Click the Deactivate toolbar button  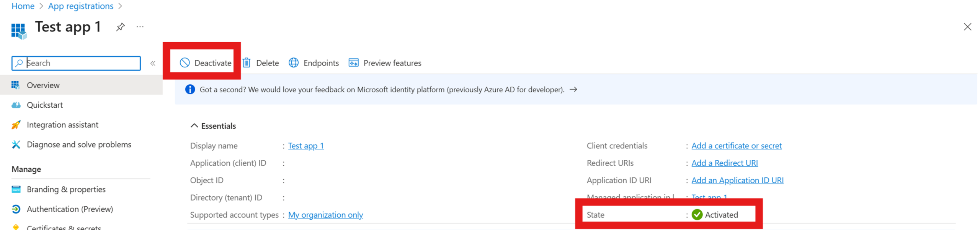pos(206,63)
